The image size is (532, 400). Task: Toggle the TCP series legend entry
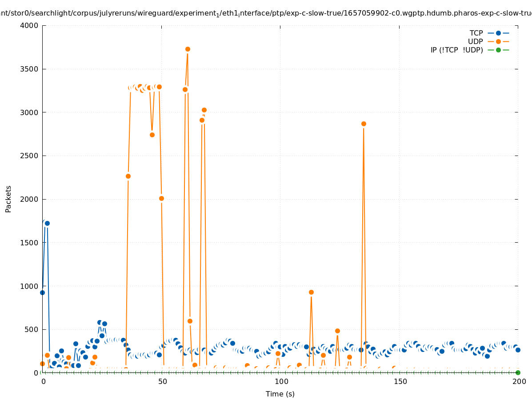click(x=476, y=33)
